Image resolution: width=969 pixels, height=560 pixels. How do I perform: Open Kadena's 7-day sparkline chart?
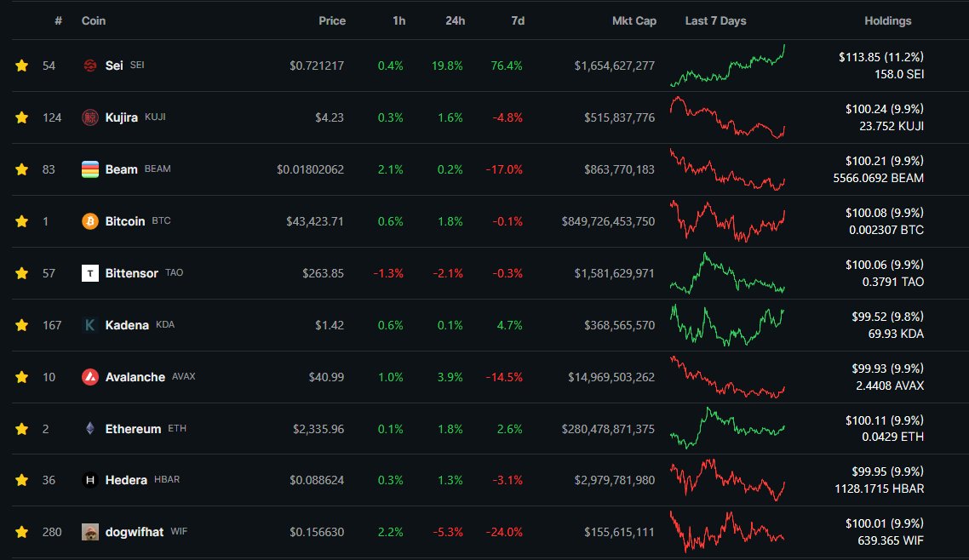727,325
